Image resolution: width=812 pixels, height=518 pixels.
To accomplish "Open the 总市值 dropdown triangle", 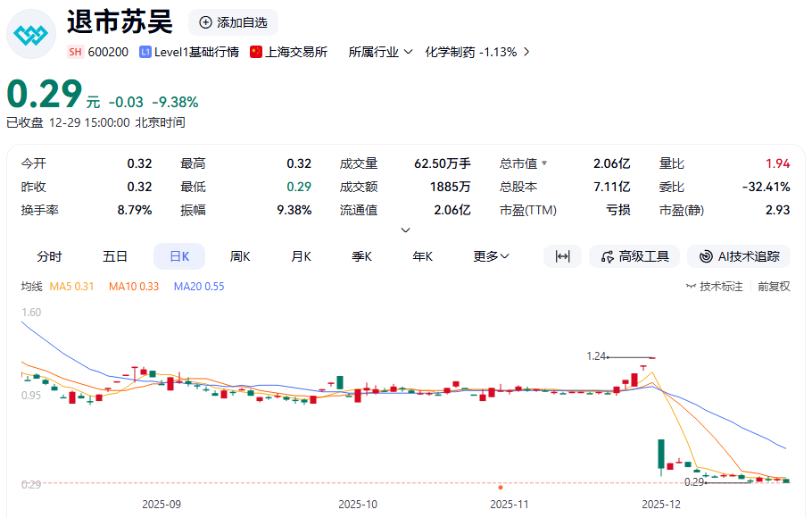I will (544, 164).
